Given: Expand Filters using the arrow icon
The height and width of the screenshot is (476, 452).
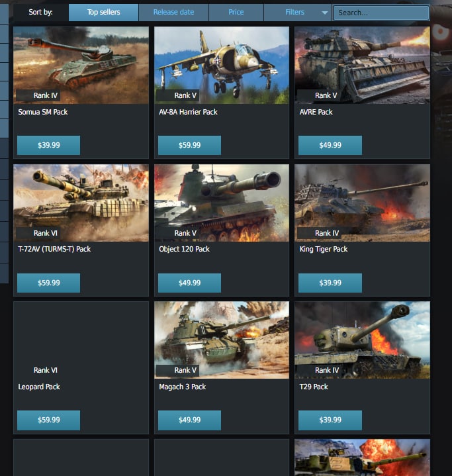Looking at the screenshot, I should (324, 13).
